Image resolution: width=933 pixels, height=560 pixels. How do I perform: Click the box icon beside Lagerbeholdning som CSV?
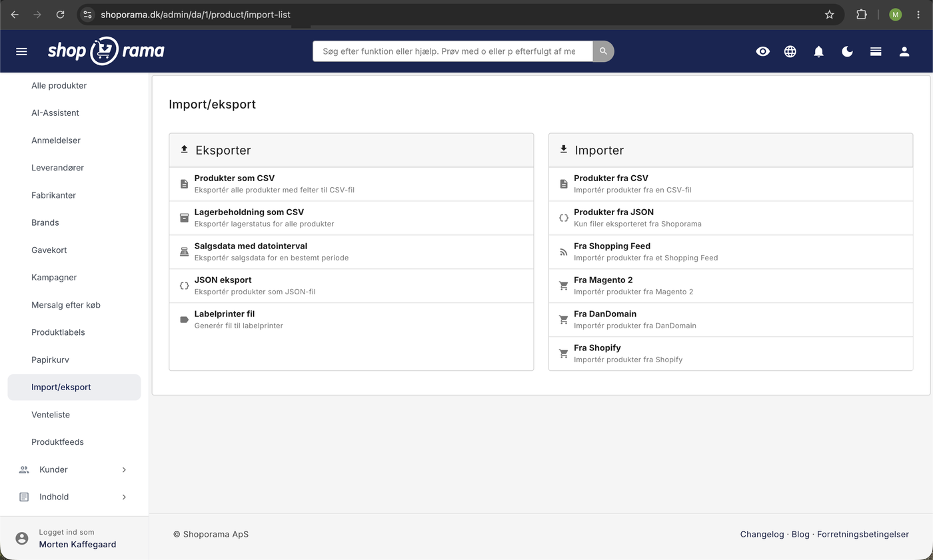(185, 218)
